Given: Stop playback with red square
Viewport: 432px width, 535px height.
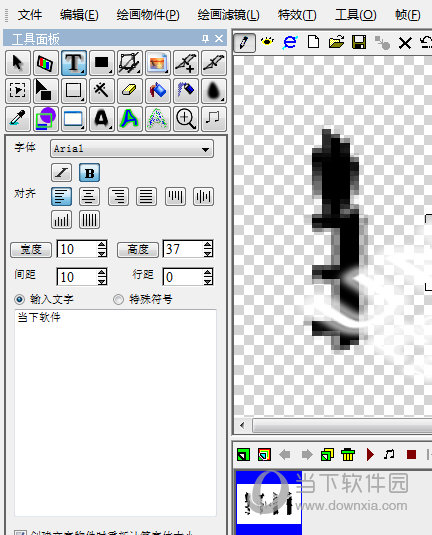Looking at the screenshot, I should click(x=412, y=454).
